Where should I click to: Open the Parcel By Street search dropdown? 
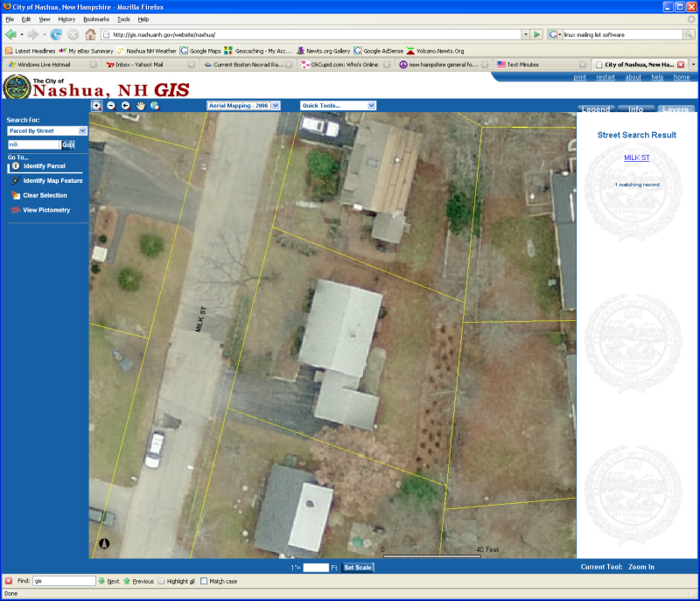click(47, 130)
